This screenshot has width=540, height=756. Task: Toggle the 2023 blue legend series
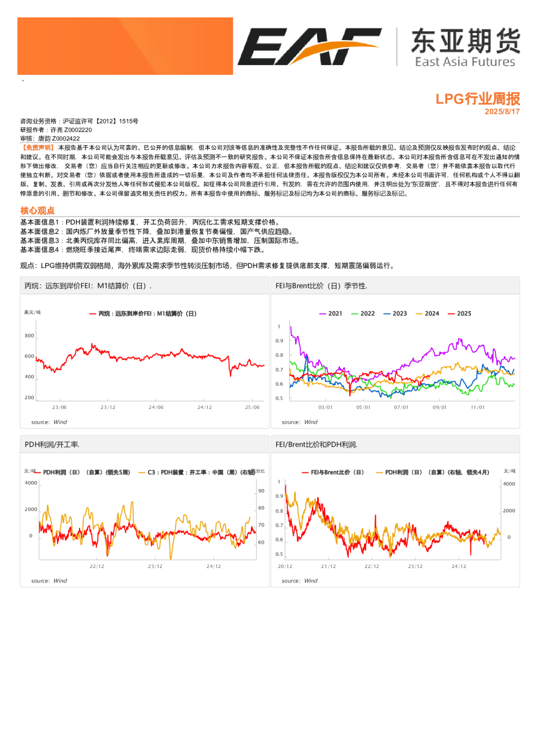click(x=395, y=313)
